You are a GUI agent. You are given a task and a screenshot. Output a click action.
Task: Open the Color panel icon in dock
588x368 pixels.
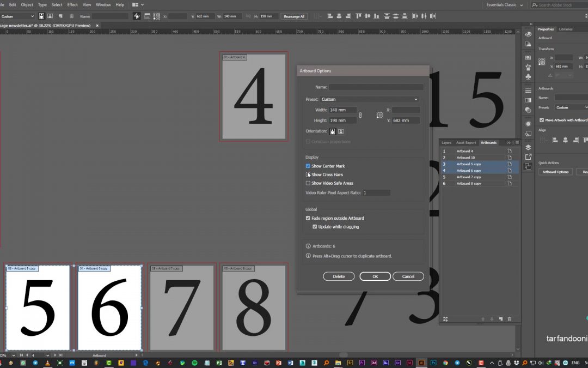(x=528, y=34)
